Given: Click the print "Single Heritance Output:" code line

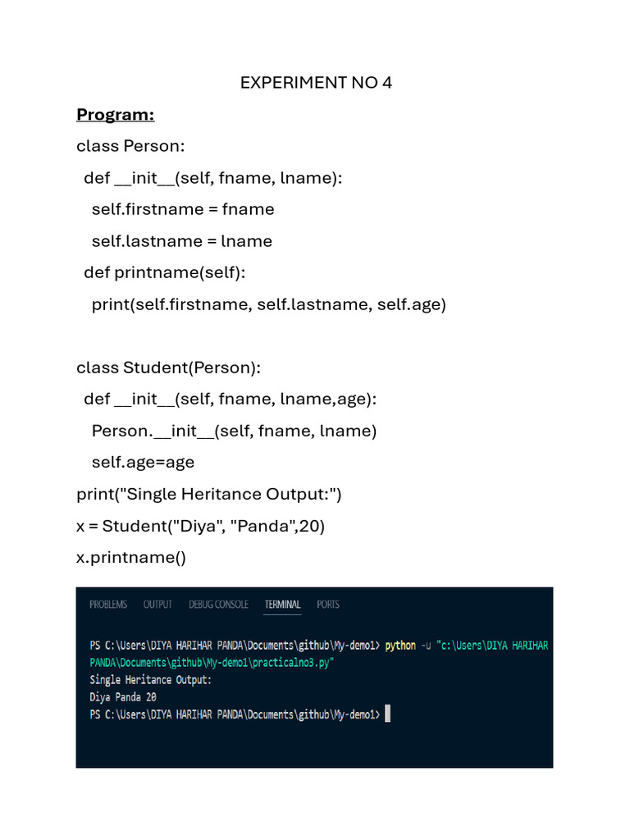Looking at the screenshot, I should (209, 494).
